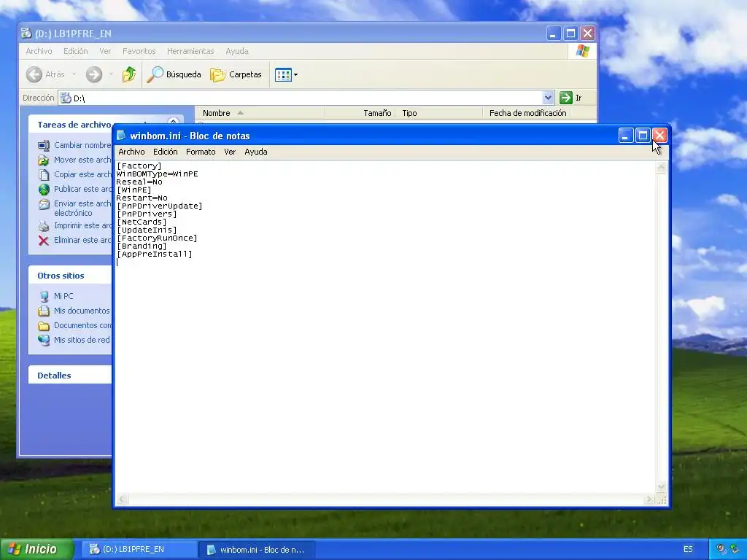
Task: Switch to (D:) LB1PFRE_EN taskbar button
Action: (x=139, y=550)
